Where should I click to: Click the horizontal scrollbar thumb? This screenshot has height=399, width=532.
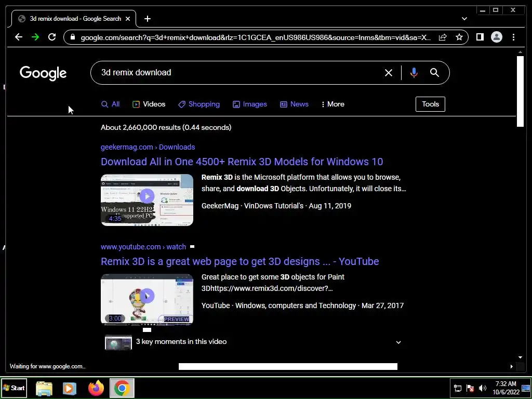click(x=288, y=366)
